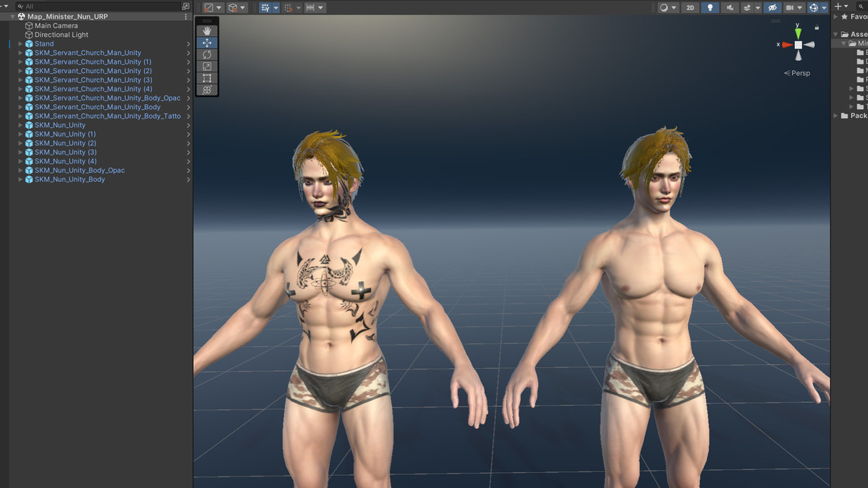Screen dimensions: 868x488
Task: Open handle rotation dropdown arrow
Action: pyautogui.click(x=243, y=7)
